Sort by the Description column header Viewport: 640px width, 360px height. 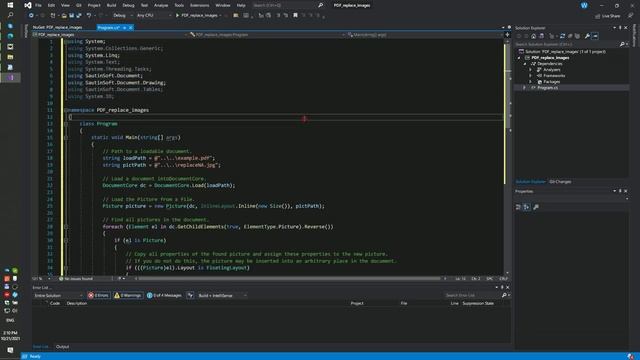tap(76, 303)
